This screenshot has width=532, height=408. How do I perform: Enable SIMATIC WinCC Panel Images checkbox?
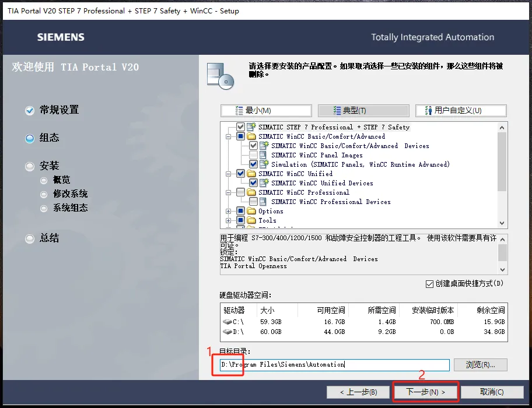coord(253,155)
